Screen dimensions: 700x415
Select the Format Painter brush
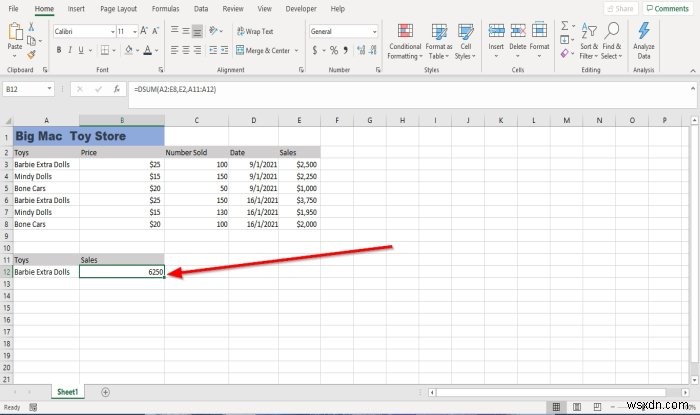pos(31,55)
